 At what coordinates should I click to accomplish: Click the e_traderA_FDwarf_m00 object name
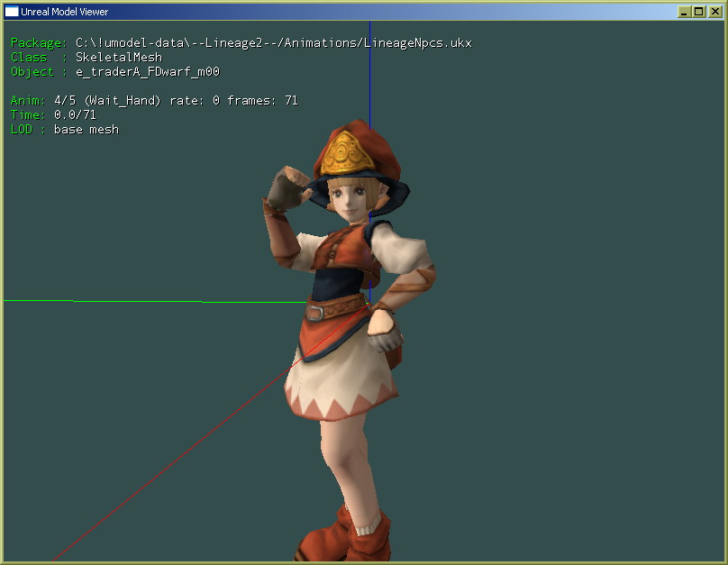click(148, 72)
